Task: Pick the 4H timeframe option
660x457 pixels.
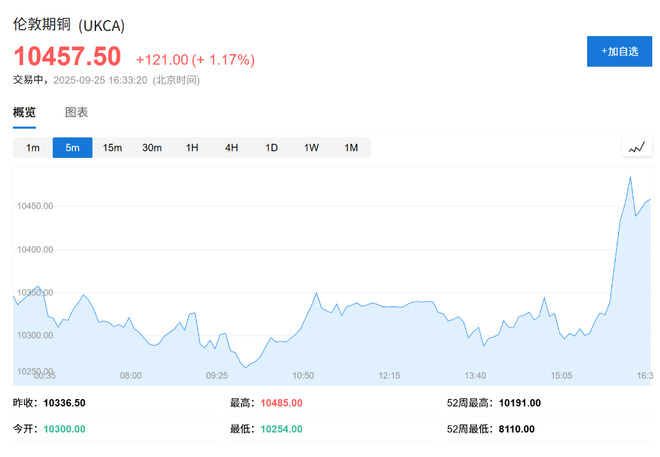Action: [x=231, y=148]
